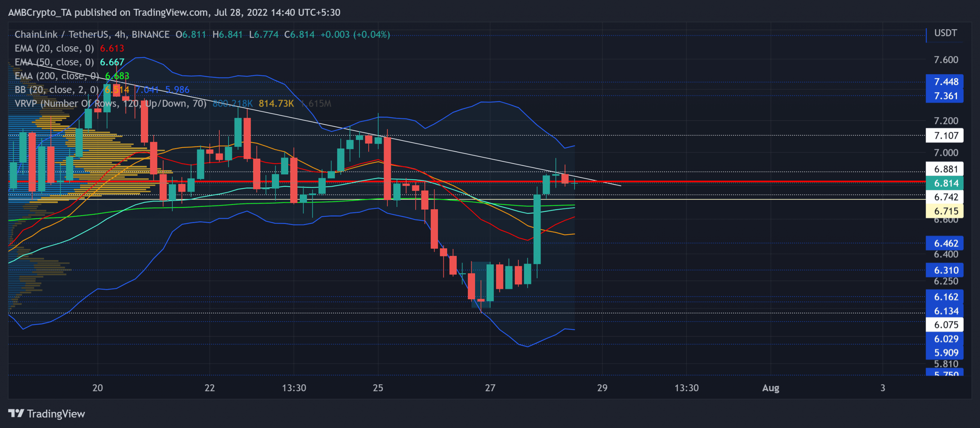Image resolution: width=980 pixels, height=428 pixels.
Task: Click the TradingView logo icon
Action: (x=16, y=413)
